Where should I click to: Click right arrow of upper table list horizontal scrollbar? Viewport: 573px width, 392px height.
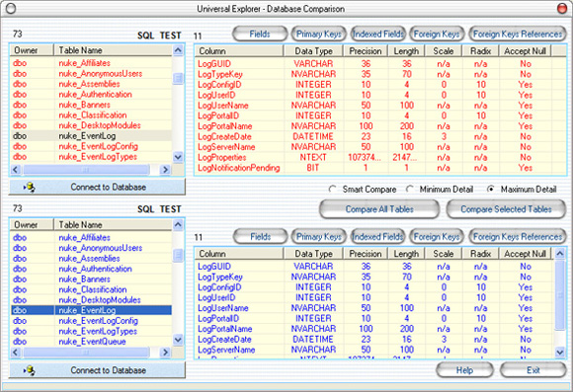click(x=165, y=170)
